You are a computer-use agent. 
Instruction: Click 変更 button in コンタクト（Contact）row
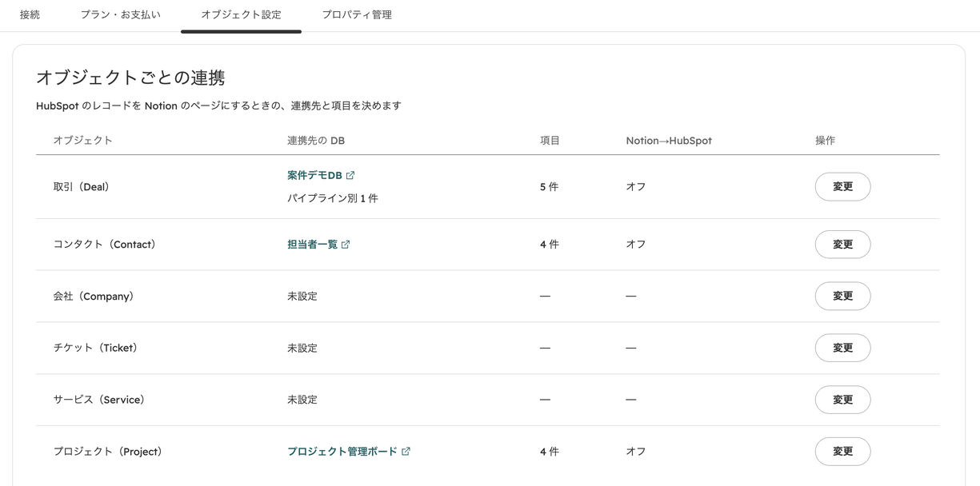pos(842,245)
